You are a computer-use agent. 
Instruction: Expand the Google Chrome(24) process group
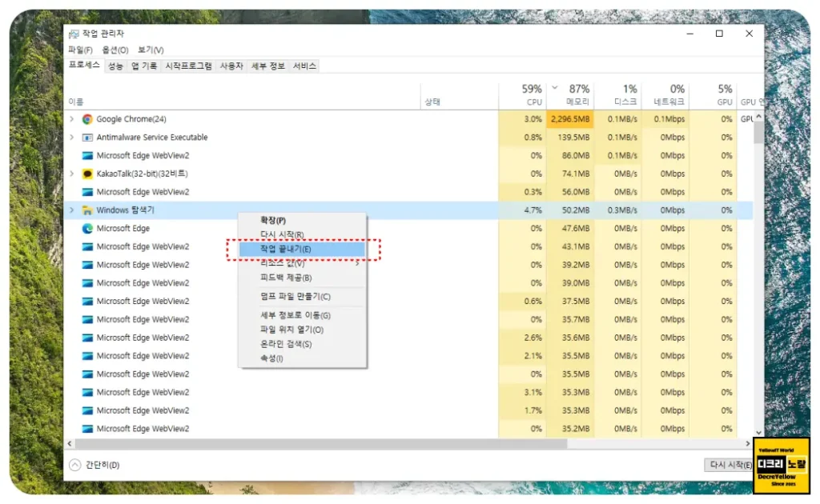pos(71,119)
